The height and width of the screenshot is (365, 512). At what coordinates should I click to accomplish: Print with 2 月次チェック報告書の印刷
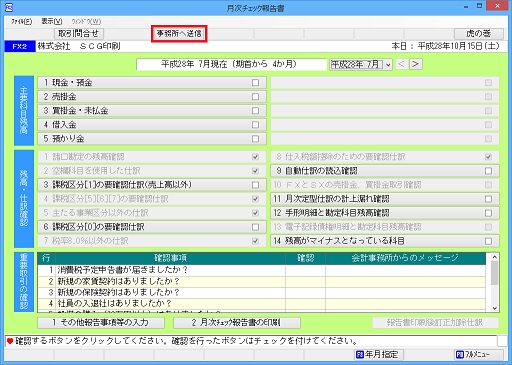237,323
